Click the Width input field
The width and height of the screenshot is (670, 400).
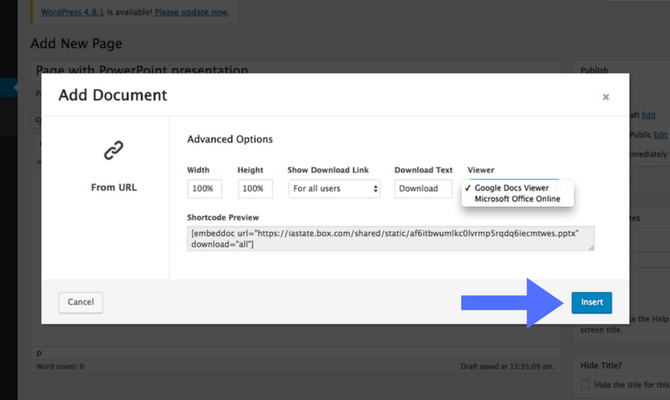[x=205, y=188]
